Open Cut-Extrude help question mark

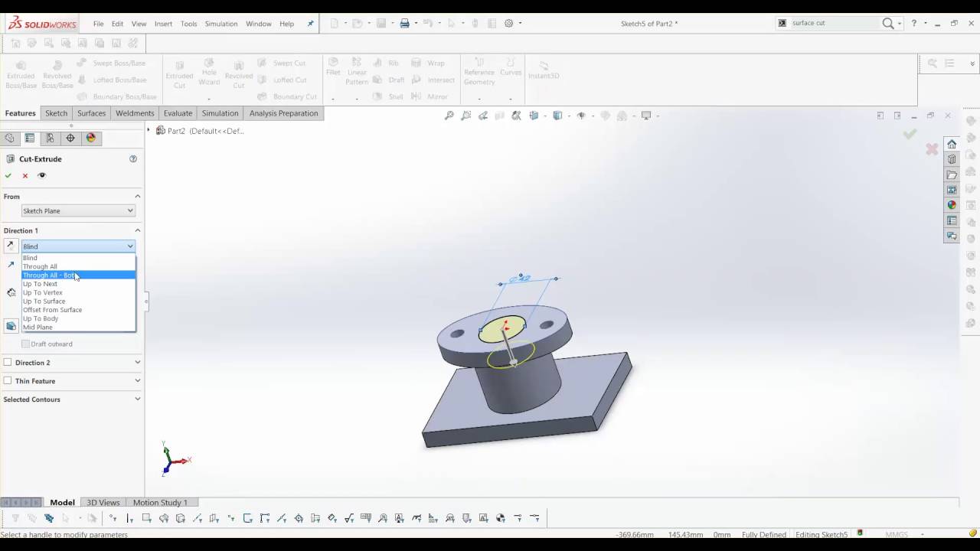tap(133, 159)
